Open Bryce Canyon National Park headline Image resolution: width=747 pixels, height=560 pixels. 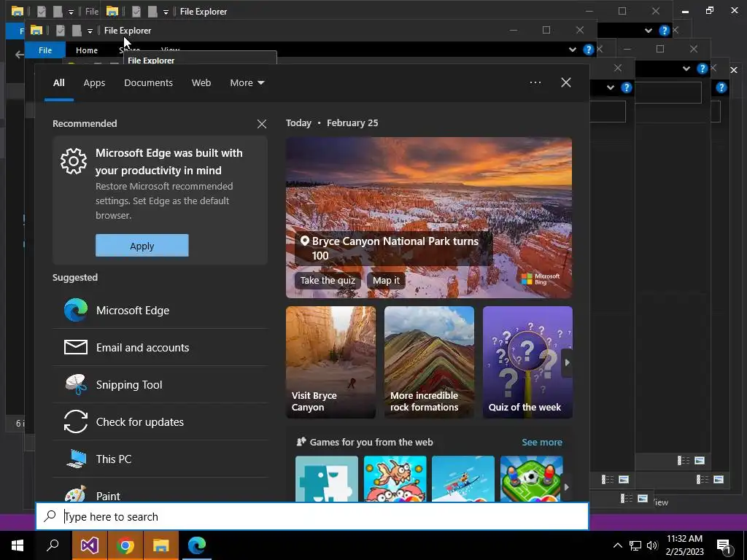(395, 248)
